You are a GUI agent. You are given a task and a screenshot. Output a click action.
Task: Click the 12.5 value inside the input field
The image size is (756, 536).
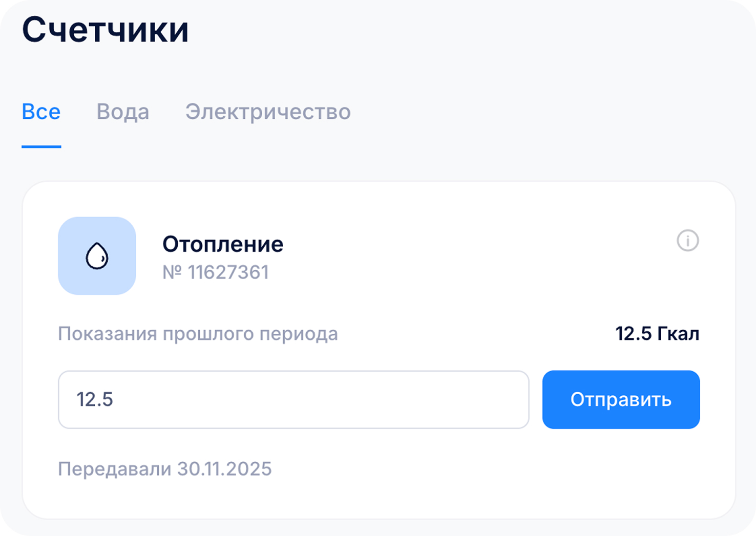95,399
